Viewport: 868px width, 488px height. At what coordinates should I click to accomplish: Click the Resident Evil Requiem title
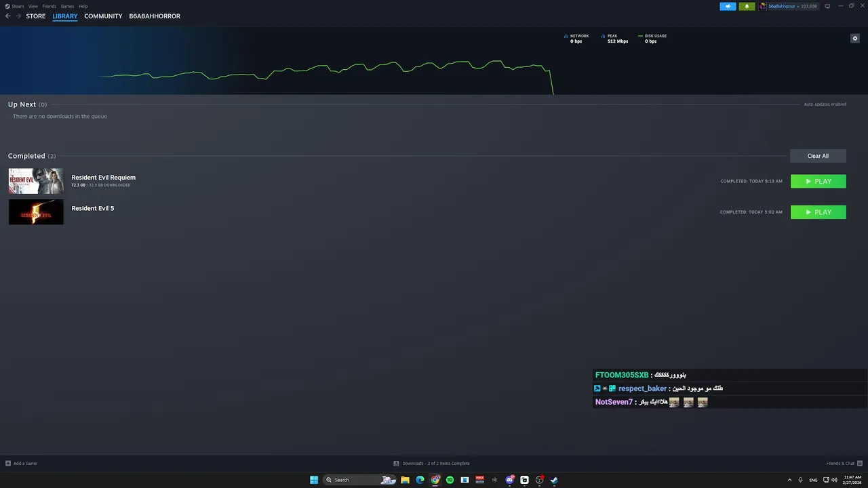pos(104,178)
